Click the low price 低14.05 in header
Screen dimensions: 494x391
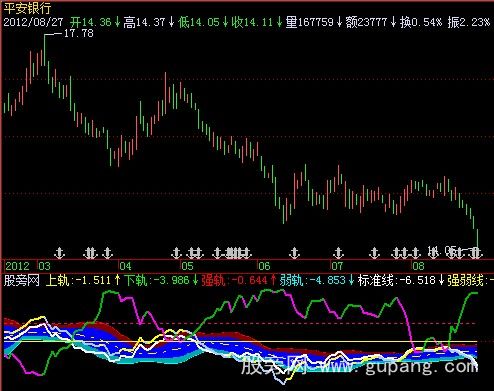click(199, 22)
